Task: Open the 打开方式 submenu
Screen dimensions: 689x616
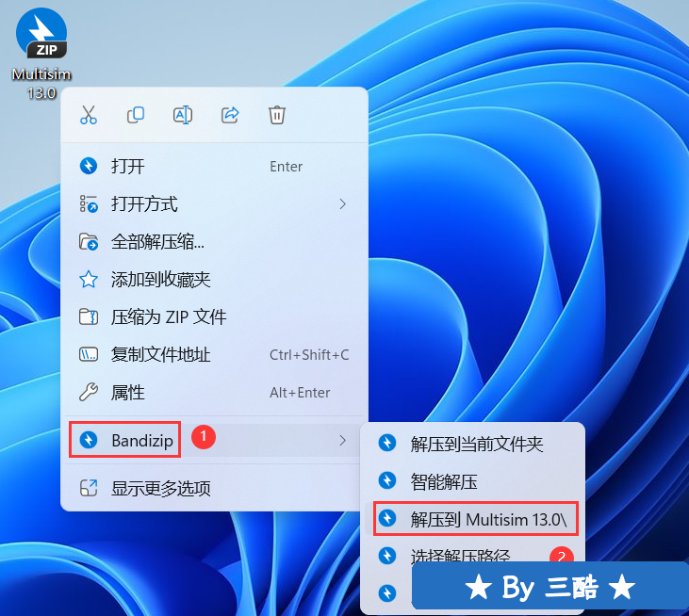Action: coord(215,204)
